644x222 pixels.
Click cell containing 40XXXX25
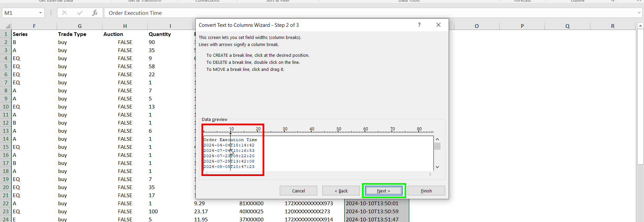(261, 211)
